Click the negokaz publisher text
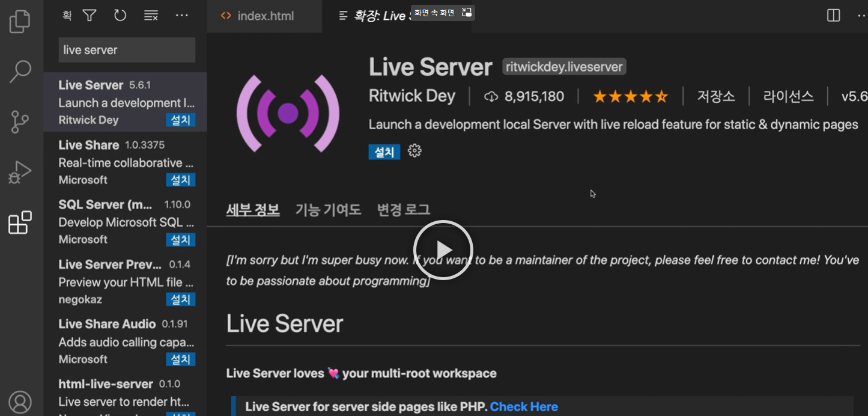The height and width of the screenshot is (416, 868). point(80,299)
